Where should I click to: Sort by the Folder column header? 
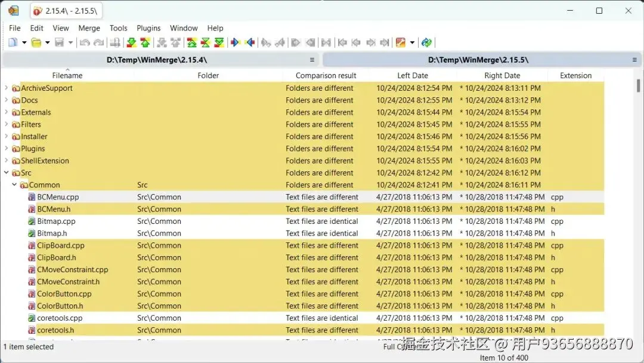tap(208, 75)
